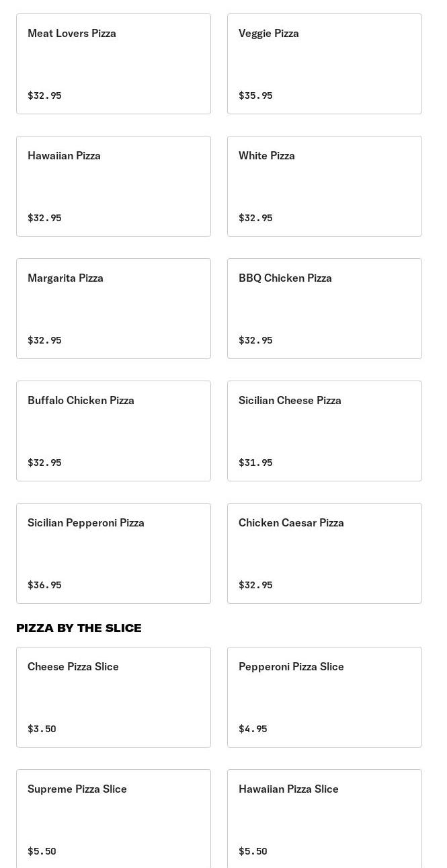Screen dimensions: 447x868
Task: Open the Sicilian Cheese Pizza item
Action: point(324,430)
